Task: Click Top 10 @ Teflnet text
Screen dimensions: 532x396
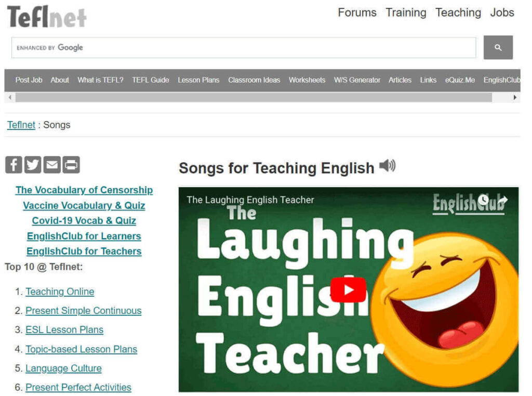Action: click(x=44, y=267)
